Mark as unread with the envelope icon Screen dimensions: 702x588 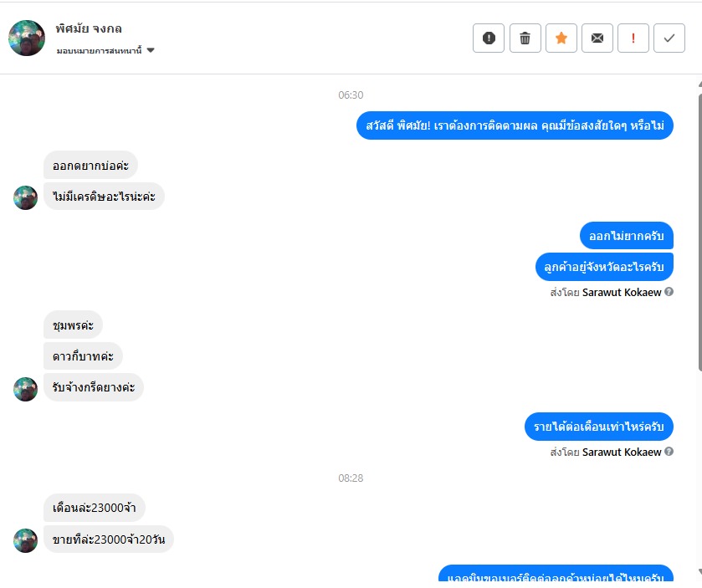[x=597, y=38]
